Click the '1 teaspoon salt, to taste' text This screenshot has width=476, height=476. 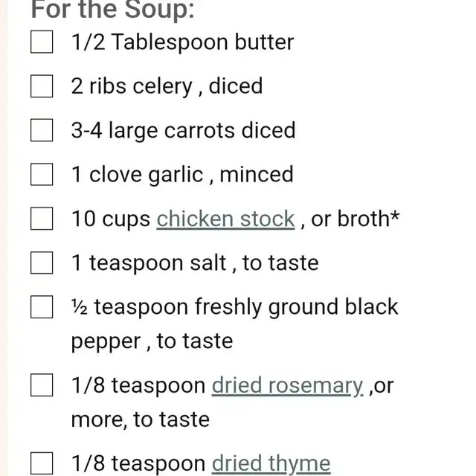pos(195,263)
